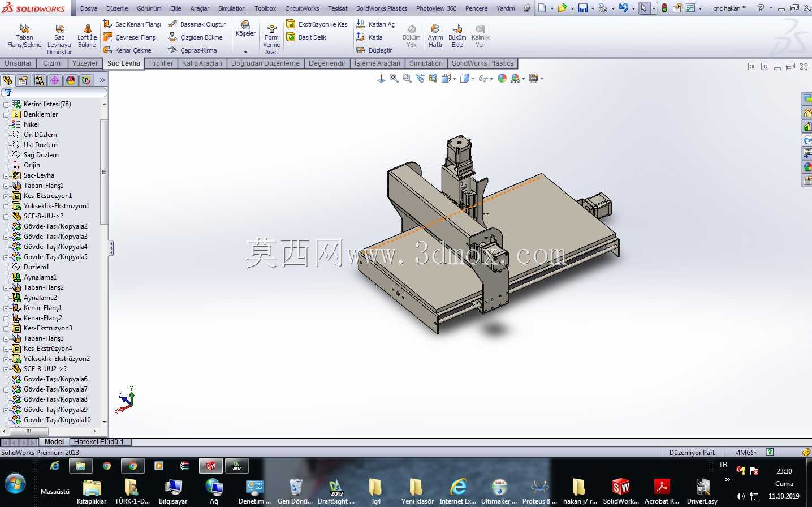812x507 pixels.
Task: Click the feature tree vertical scrollbar
Action: click(x=104, y=172)
